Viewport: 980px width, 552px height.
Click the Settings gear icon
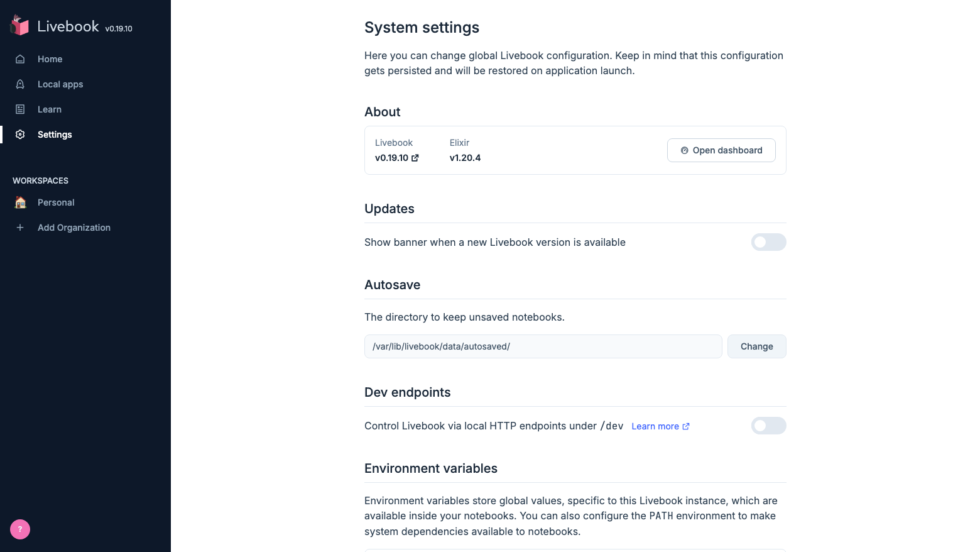click(x=20, y=135)
